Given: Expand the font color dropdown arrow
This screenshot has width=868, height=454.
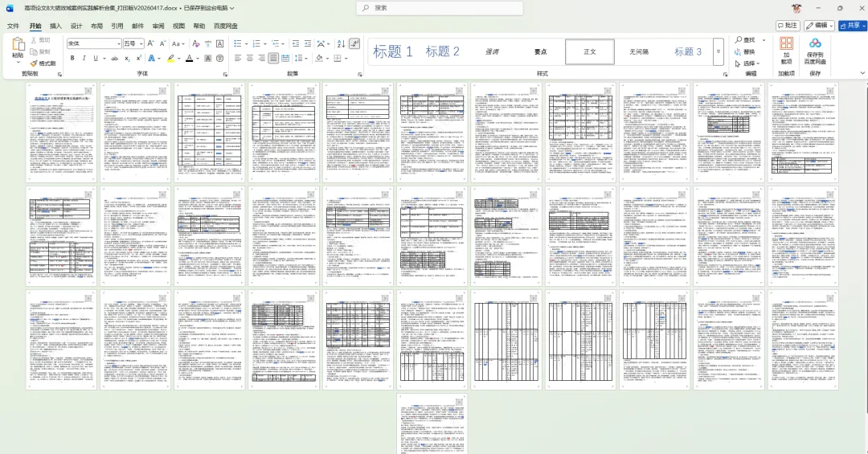Looking at the screenshot, I should pos(198,58).
